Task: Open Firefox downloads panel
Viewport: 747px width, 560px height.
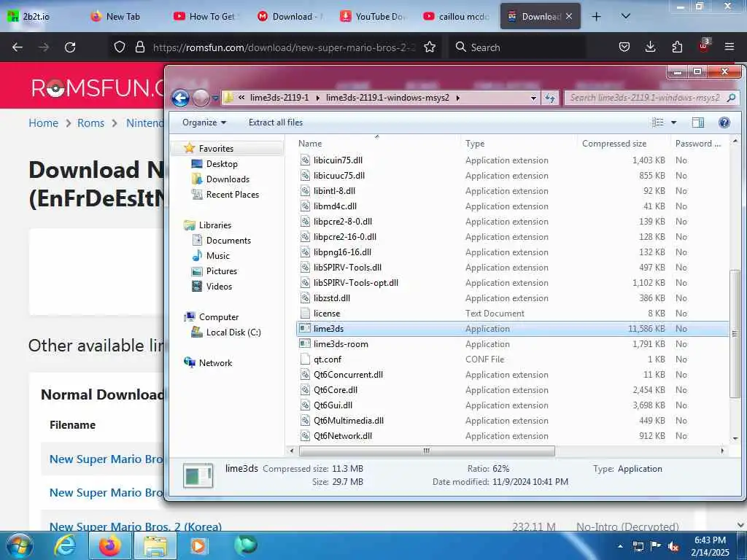Action: pos(650,47)
